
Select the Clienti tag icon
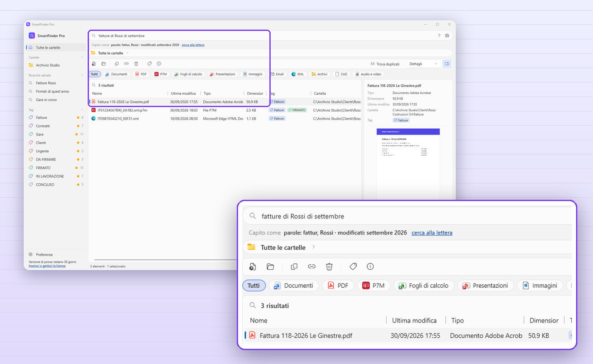tap(31, 143)
